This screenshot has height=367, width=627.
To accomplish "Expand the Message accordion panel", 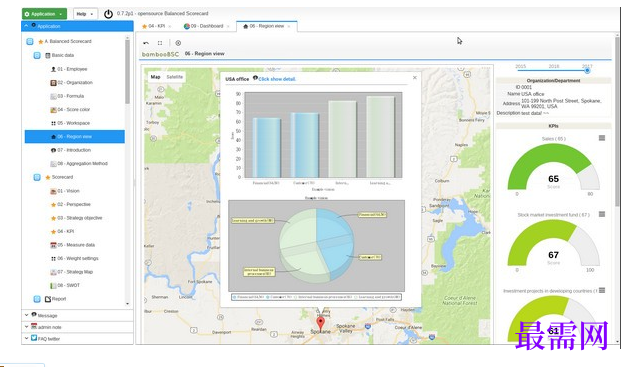I will click(77, 315).
